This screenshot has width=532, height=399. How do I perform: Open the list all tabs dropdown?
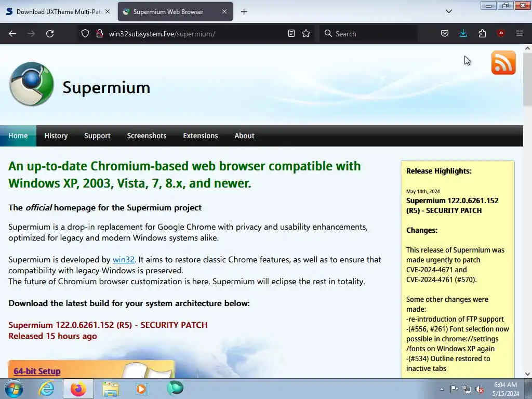click(448, 11)
